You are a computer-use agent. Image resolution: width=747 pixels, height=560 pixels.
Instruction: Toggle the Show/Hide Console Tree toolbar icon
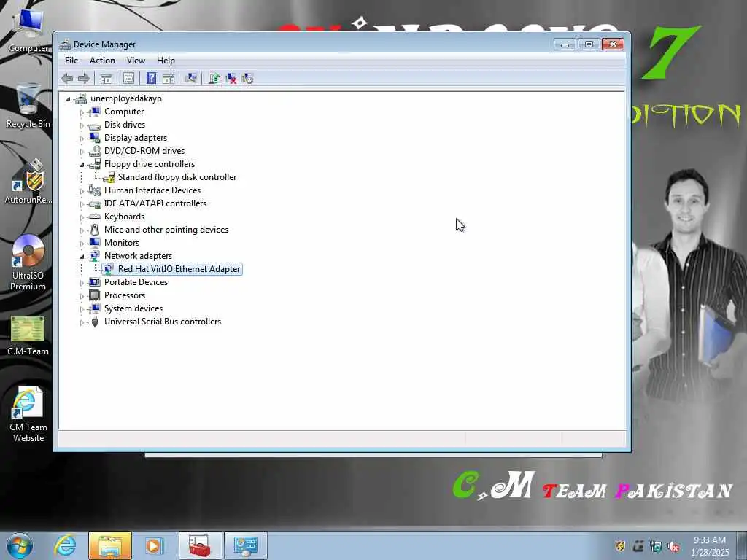click(107, 79)
